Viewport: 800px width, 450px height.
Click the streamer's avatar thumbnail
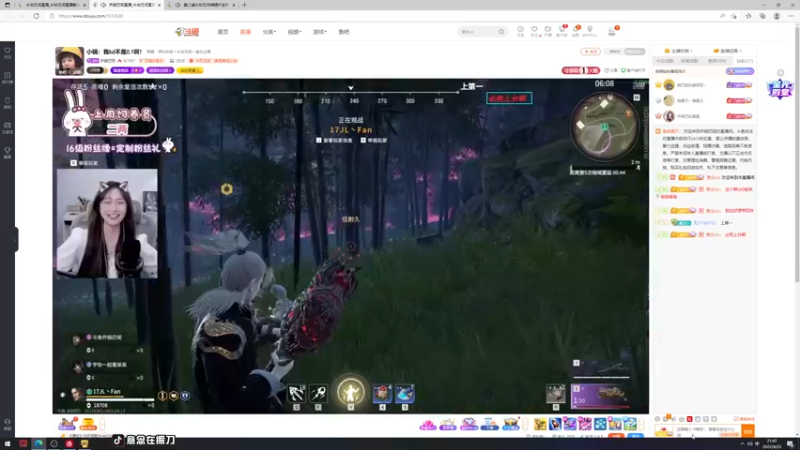point(69,61)
